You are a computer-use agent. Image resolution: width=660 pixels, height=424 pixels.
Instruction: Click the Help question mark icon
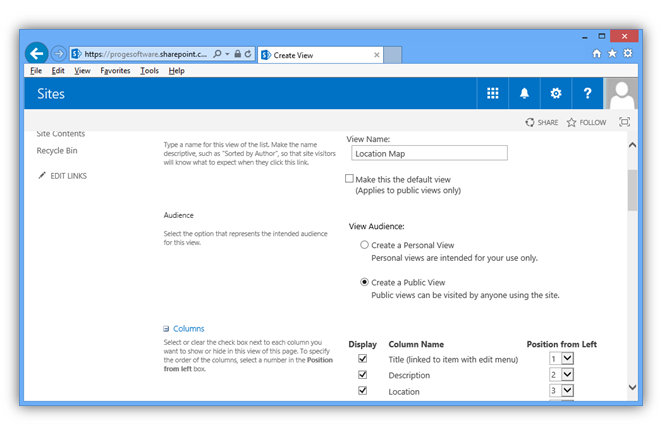[588, 93]
